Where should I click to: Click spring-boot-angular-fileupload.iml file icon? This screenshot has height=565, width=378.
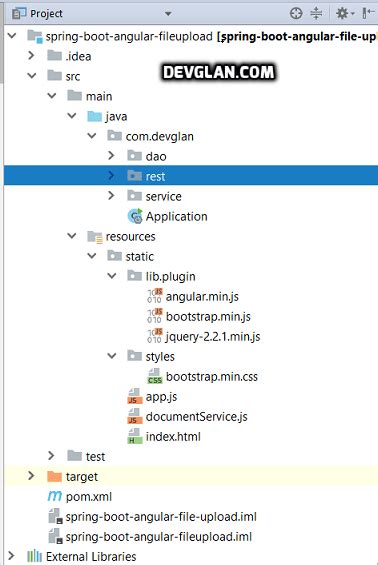[55, 536]
